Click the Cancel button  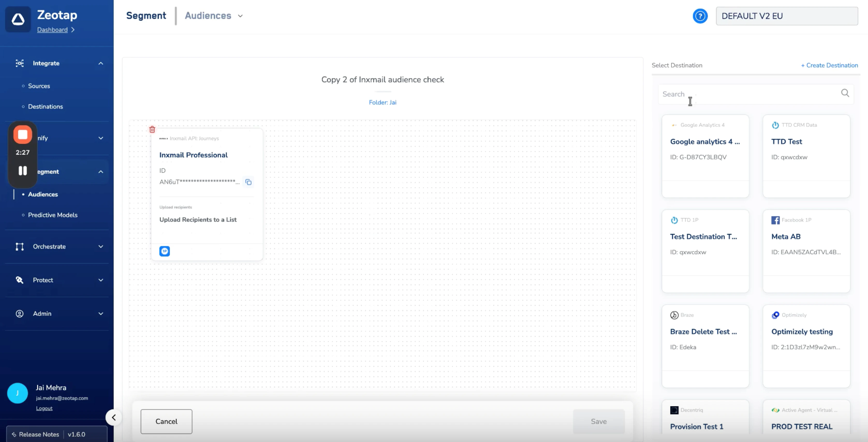tap(166, 421)
